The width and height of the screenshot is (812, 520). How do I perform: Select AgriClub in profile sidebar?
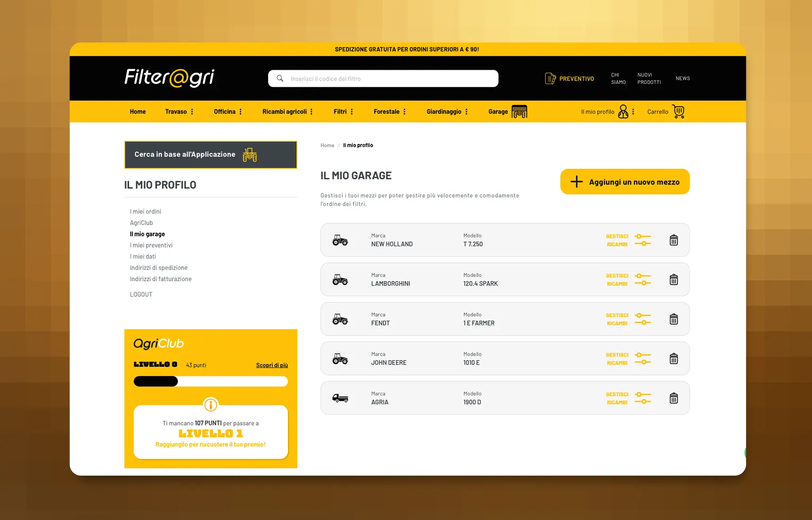click(x=141, y=223)
